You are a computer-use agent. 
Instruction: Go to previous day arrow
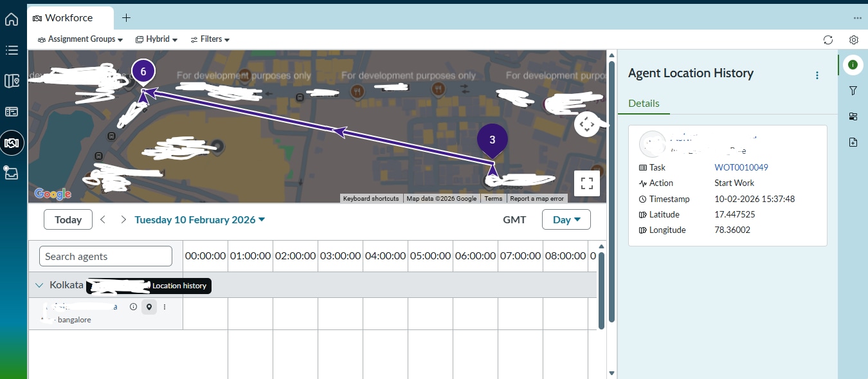click(104, 219)
